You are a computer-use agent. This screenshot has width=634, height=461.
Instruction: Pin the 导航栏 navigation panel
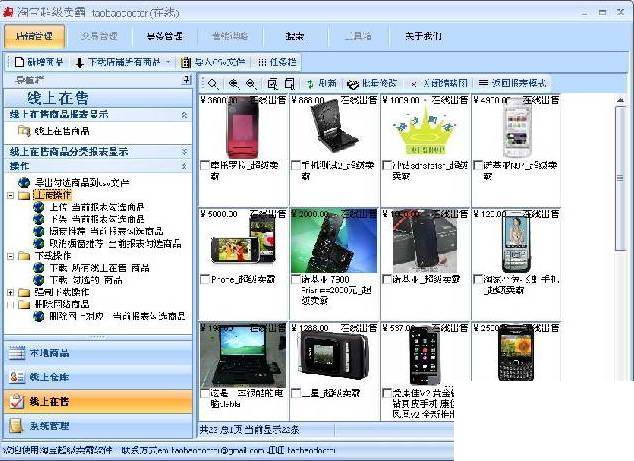pyautogui.click(x=186, y=80)
